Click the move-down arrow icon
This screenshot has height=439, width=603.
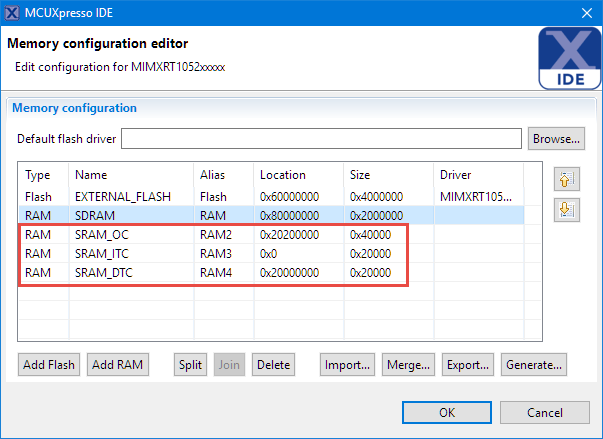(566, 209)
